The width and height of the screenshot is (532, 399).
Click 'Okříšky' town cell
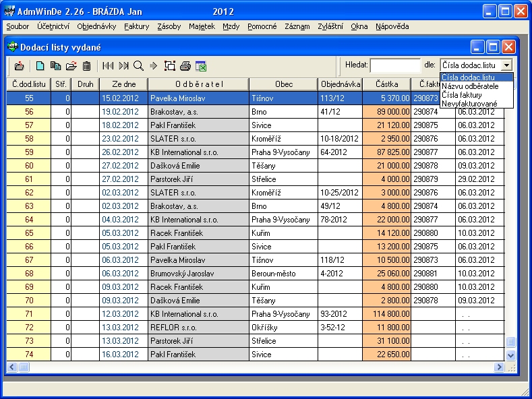284,328
